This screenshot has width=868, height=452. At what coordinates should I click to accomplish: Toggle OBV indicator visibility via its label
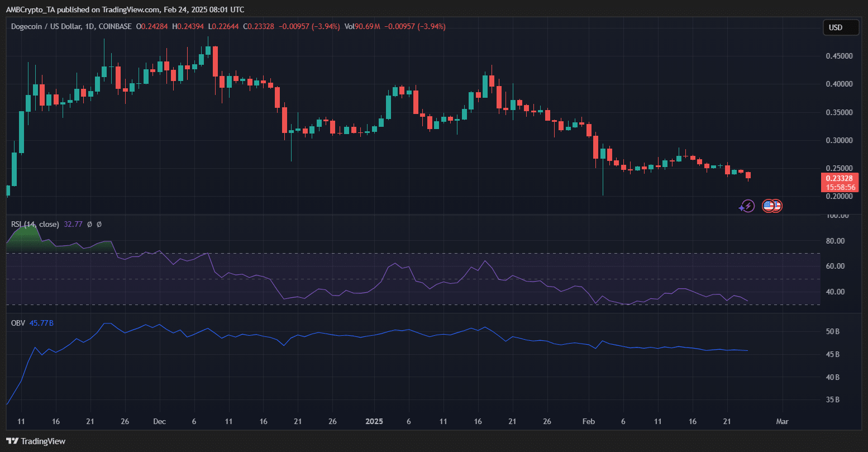tap(17, 323)
